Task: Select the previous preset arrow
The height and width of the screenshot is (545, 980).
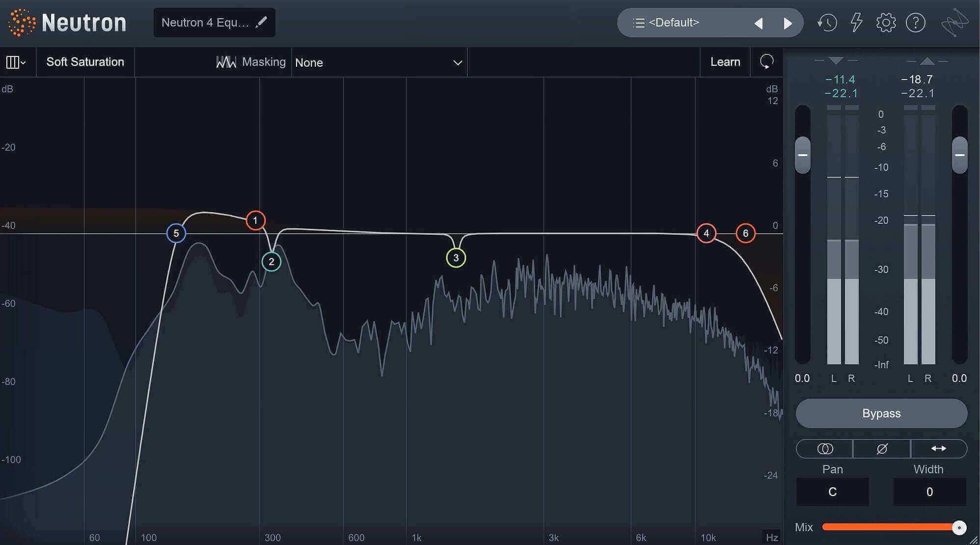Action: 759,23
